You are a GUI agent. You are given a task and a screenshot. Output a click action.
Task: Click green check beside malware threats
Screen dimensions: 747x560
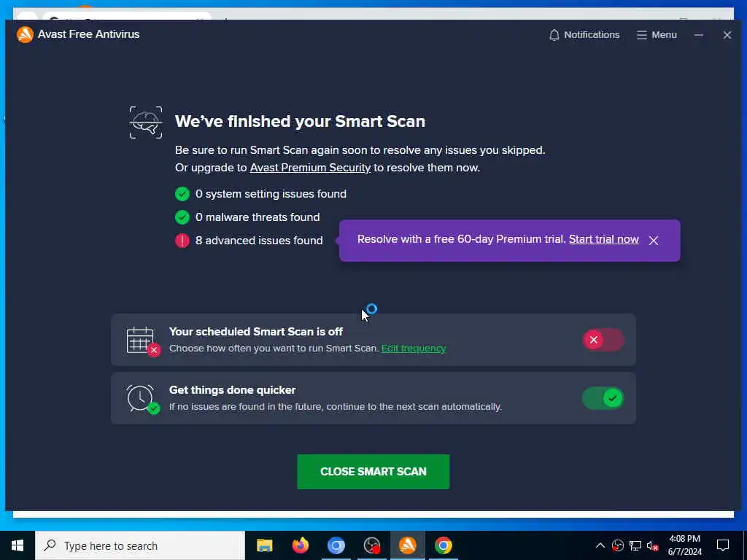point(182,217)
